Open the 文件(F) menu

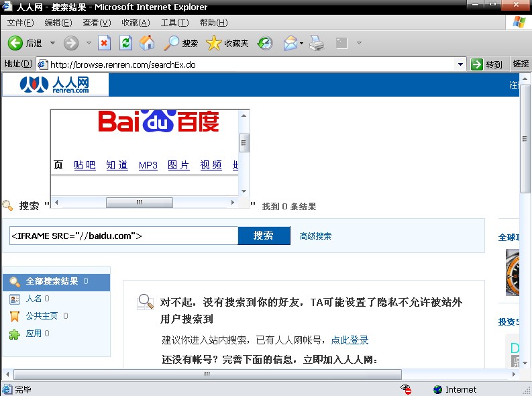coord(20,23)
